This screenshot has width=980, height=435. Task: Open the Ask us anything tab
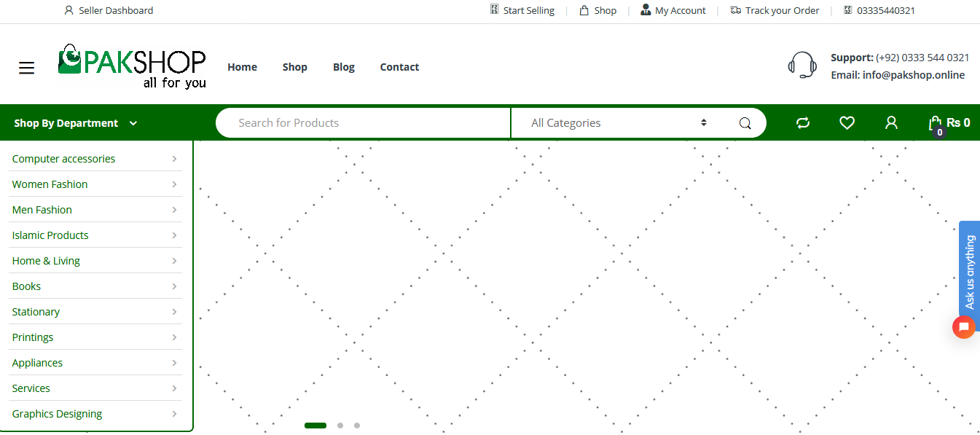pyautogui.click(x=970, y=273)
